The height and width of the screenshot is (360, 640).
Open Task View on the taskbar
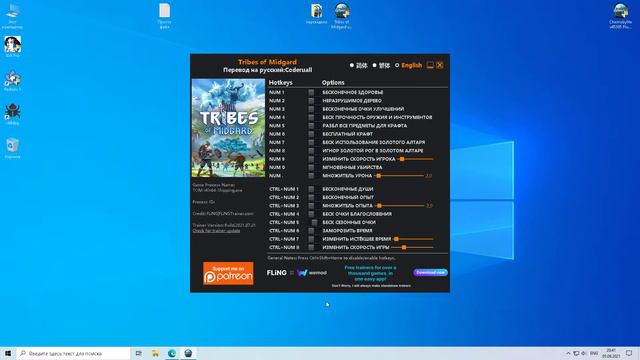tap(139, 353)
